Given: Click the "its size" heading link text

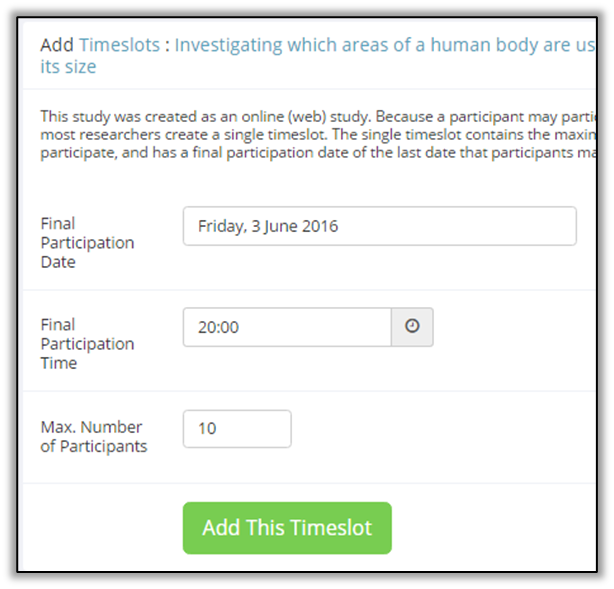Looking at the screenshot, I should [x=68, y=67].
